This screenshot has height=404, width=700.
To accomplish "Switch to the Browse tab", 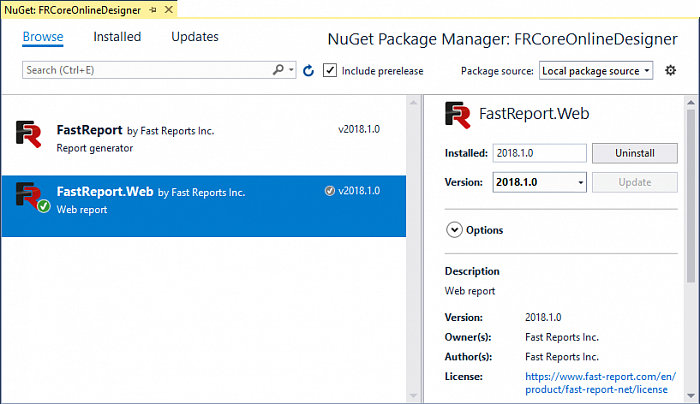I will (x=43, y=37).
